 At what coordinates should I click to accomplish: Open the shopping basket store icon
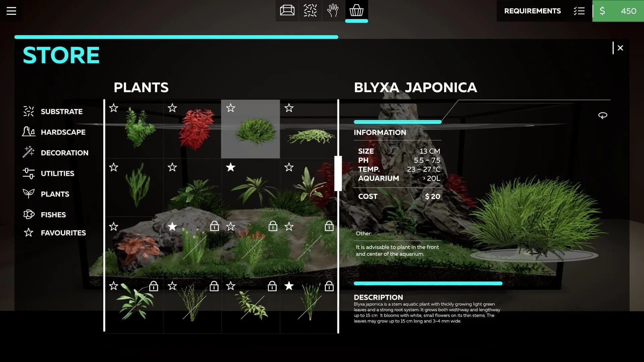point(357,11)
